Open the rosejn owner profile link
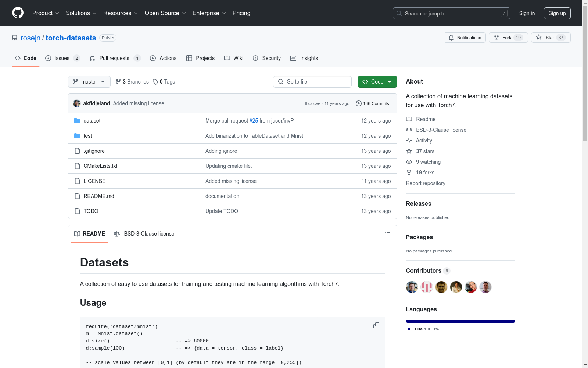 click(31, 38)
